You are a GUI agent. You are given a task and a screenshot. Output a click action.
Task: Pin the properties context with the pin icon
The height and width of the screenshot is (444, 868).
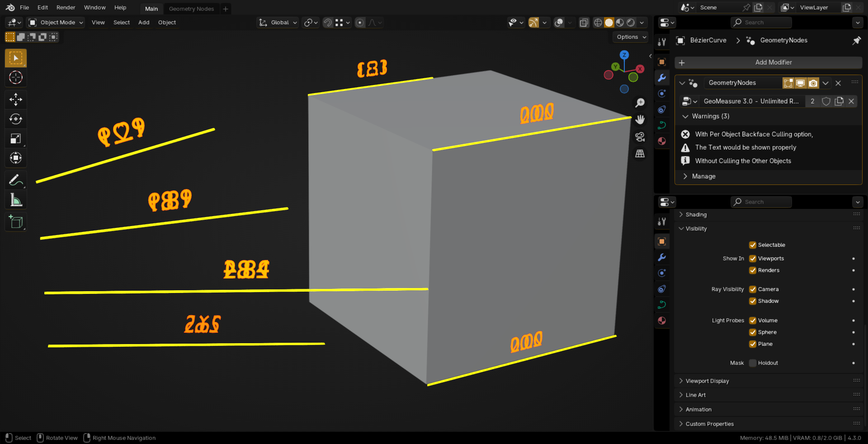point(856,40)
